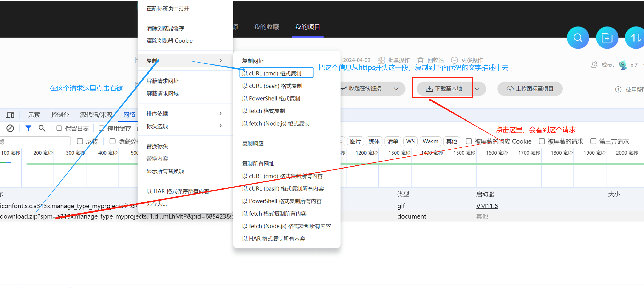Screen dimensions: 644x288
Task: Open the VM11:6 initiator link
Action: [x=487, y=206]
